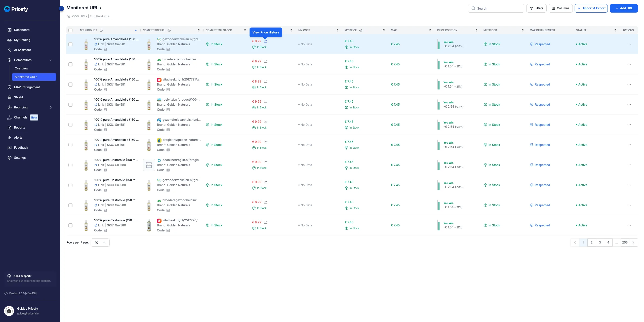Open Columns selector

coord(560,8)
